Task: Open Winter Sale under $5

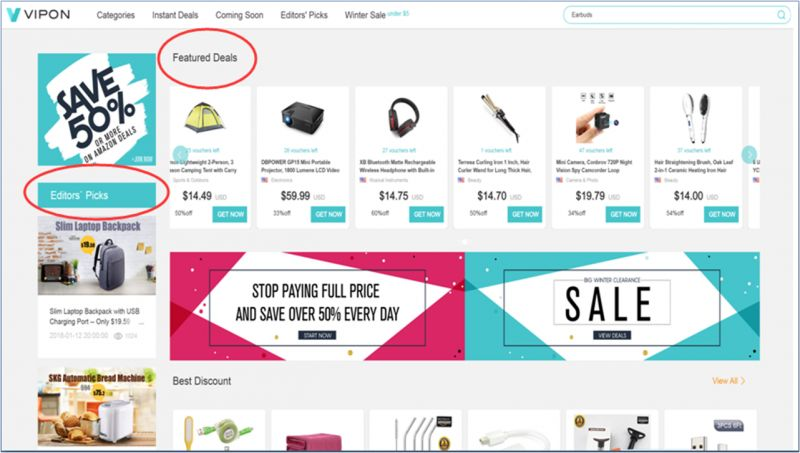Action: tap(377, 15)
